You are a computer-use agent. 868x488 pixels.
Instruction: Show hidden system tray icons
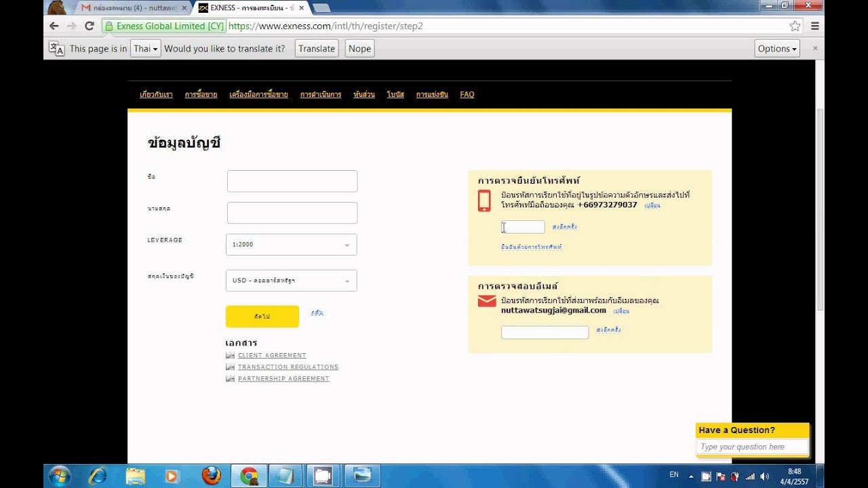691,476
